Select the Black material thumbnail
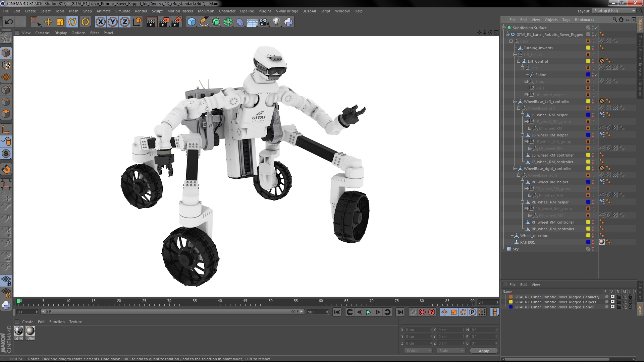Viewport: 644px width, 362px height. click(30, 331)
